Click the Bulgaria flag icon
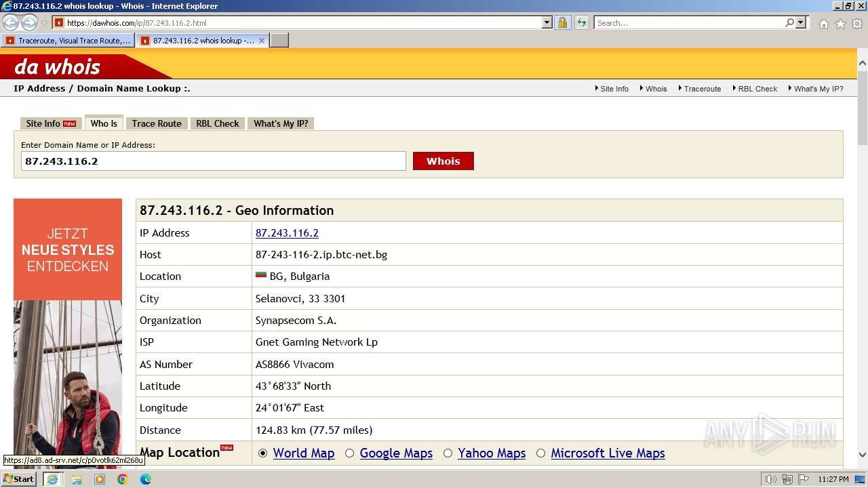The height and width of the screenshot is (488, 868). point(261,275)
